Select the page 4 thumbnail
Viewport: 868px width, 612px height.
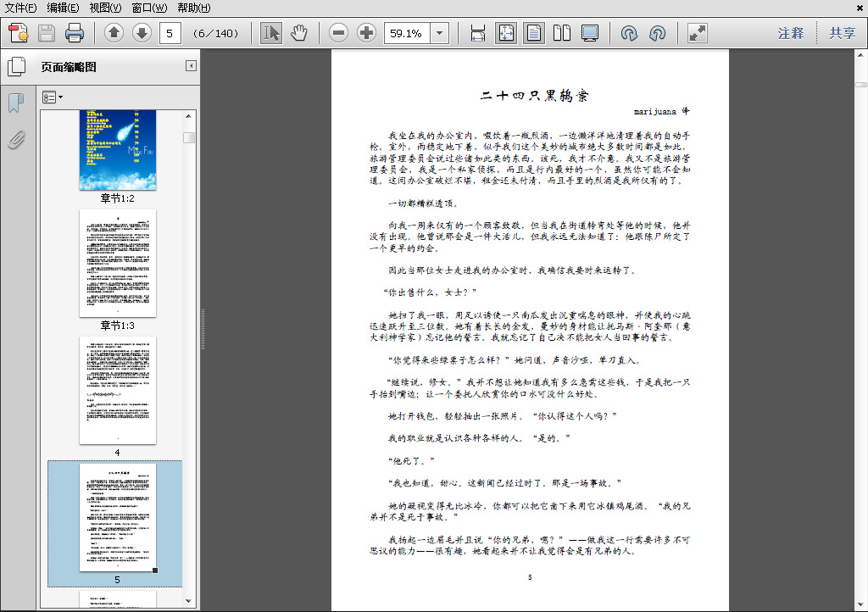coord(117,390)
